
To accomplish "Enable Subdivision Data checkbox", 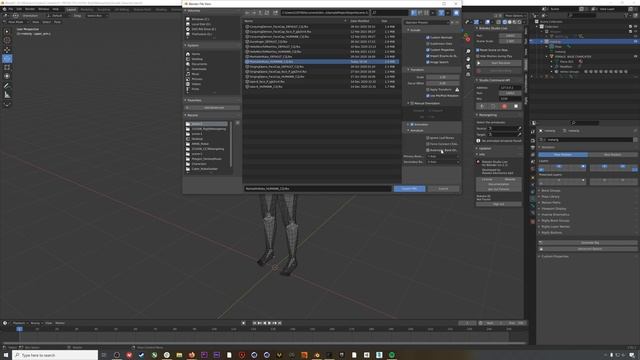I will pyautogui.click(x=428, y=44).
